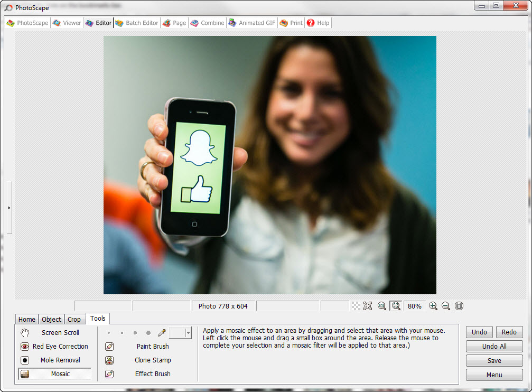Click the Undo All button
Screen dimensions: 532x392
tap(494, 347)
